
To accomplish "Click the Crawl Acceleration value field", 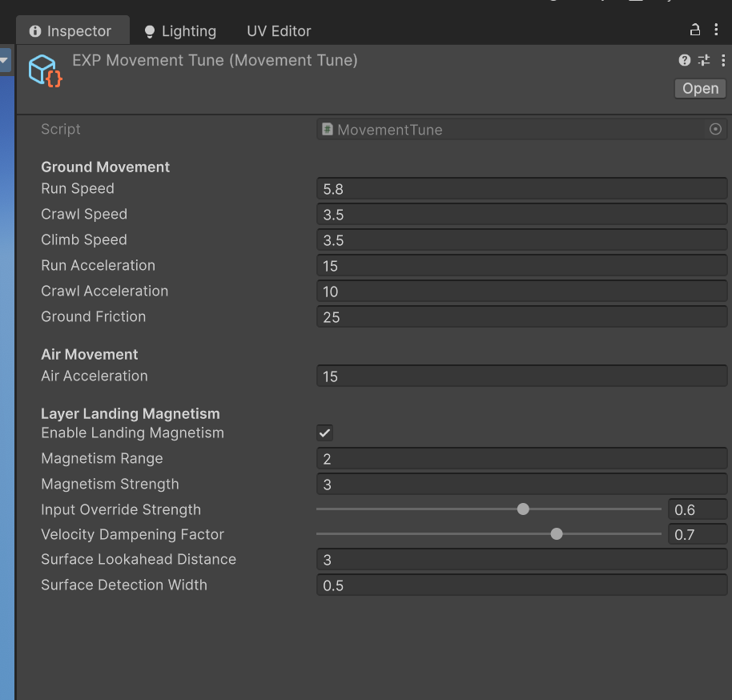I will [522, 292].
